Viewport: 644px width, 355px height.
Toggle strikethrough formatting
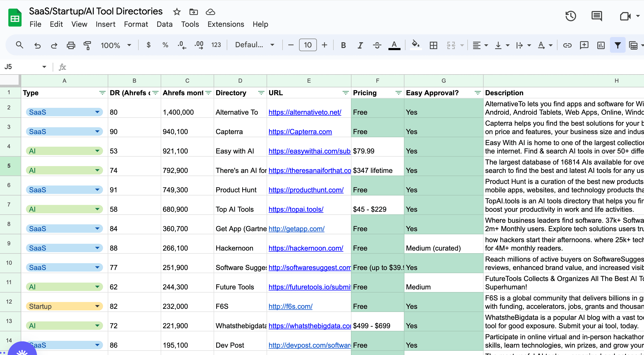(377, 45)
